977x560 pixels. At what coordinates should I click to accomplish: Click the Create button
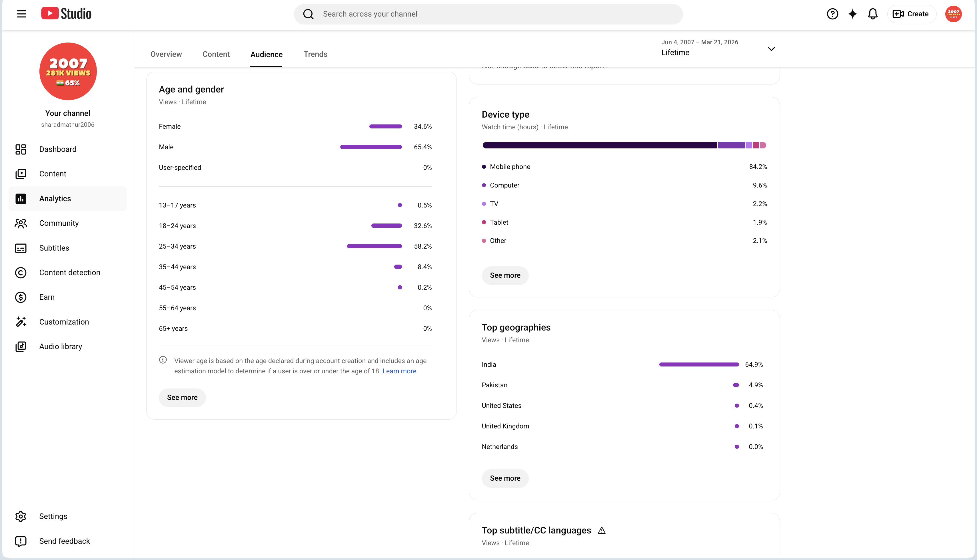coord(911,14)
